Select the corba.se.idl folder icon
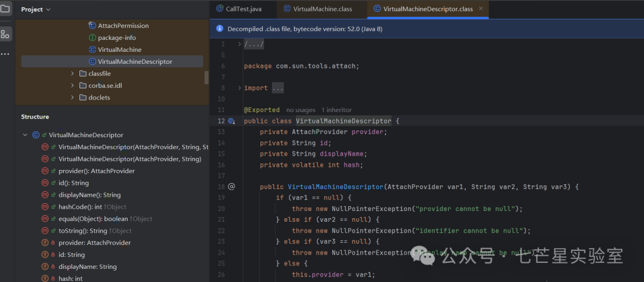The image size is (644, 282). (82, 85)
